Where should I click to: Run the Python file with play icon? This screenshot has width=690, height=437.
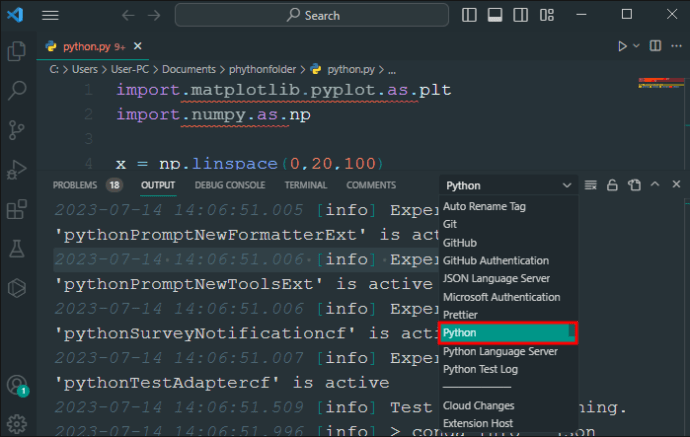tap(622, 46)
